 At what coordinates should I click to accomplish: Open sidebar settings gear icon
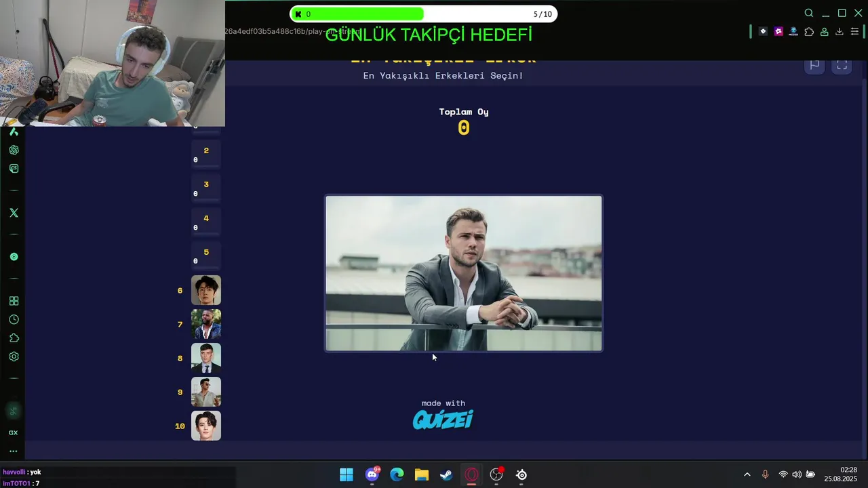pos(14,357)
